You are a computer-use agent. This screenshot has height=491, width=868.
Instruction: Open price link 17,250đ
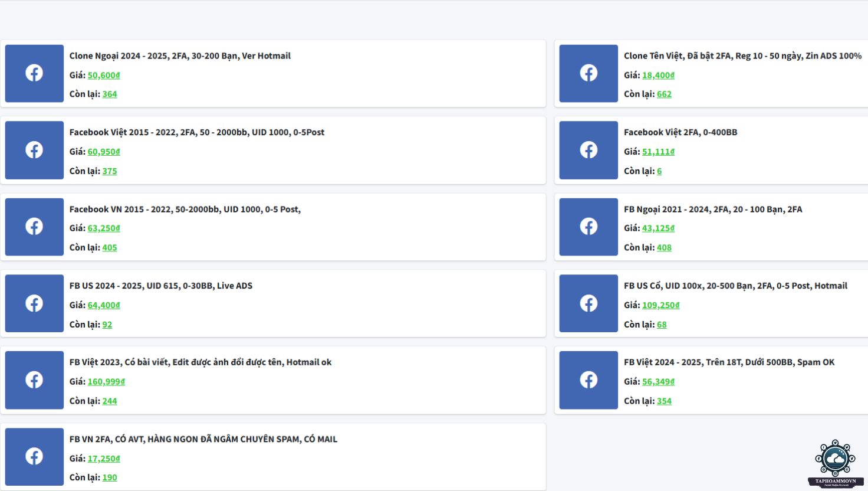point(104,459)
